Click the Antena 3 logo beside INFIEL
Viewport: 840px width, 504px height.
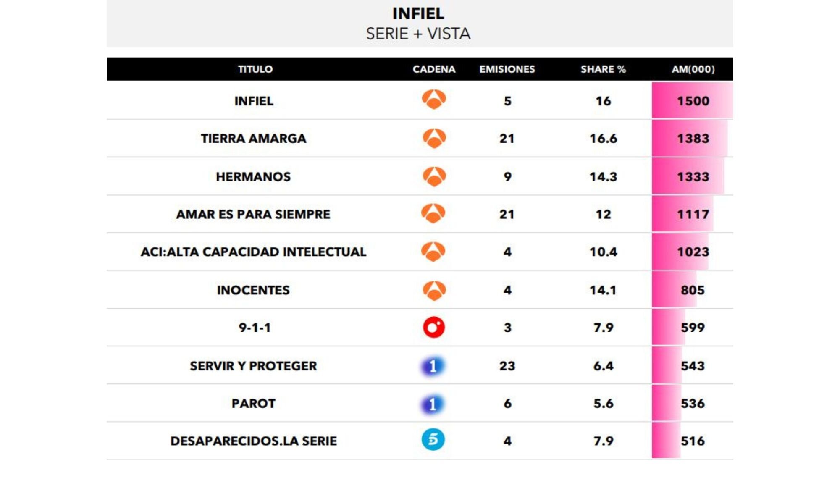tap(434, 100)
